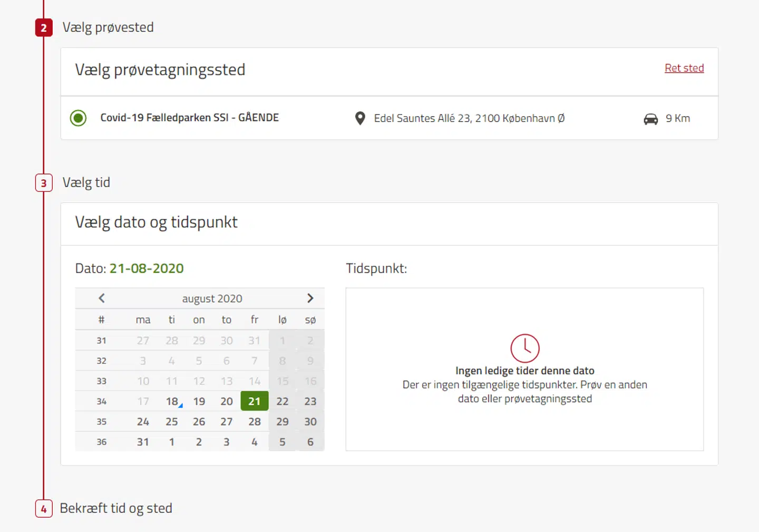Click the step 2 Vælg prøvested badge
This screenshot has height=532, width=759.
43,27
